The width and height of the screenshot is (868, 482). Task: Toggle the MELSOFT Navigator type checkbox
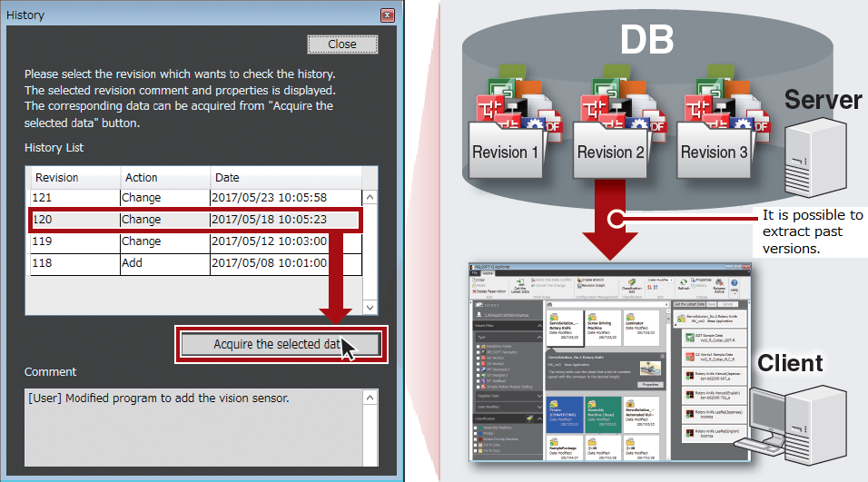478,350
